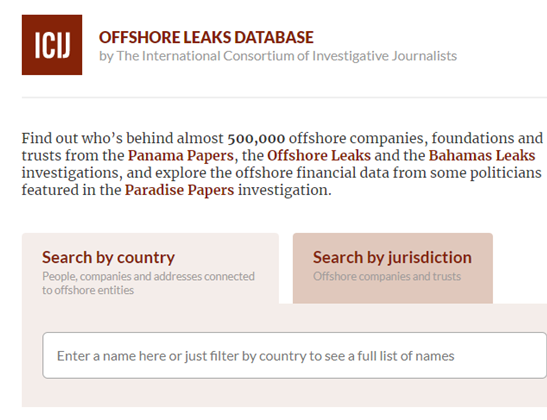Click the word 'investigation.' ending the paragraph
This screenshot has height=420, width=547.
tap(284, 190)
